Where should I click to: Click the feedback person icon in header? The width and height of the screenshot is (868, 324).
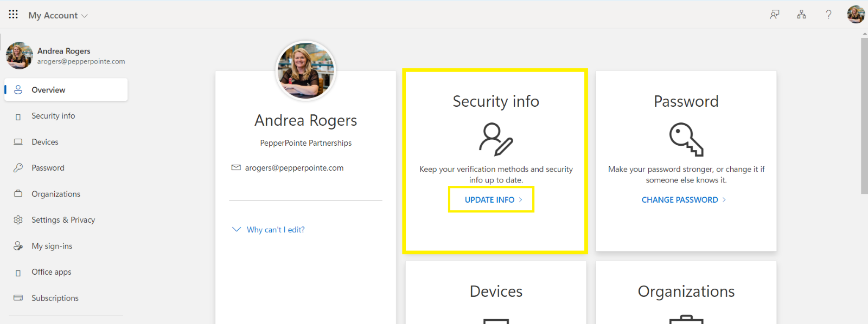775,15
